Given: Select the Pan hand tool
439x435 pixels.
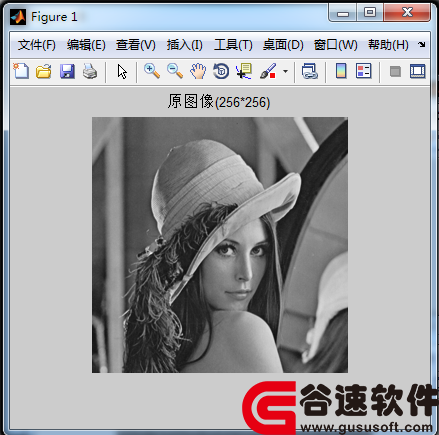Looking at the screenshot, I should 198,71.
